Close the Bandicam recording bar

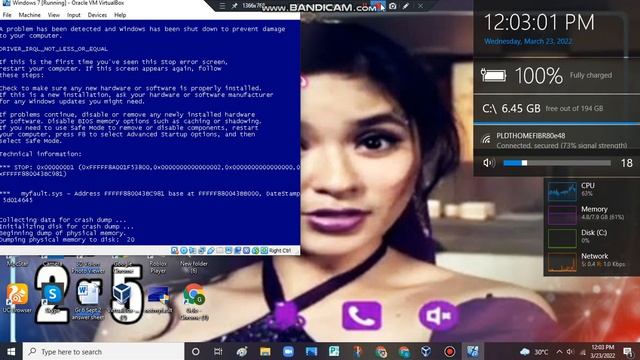[x=420, y=6]
